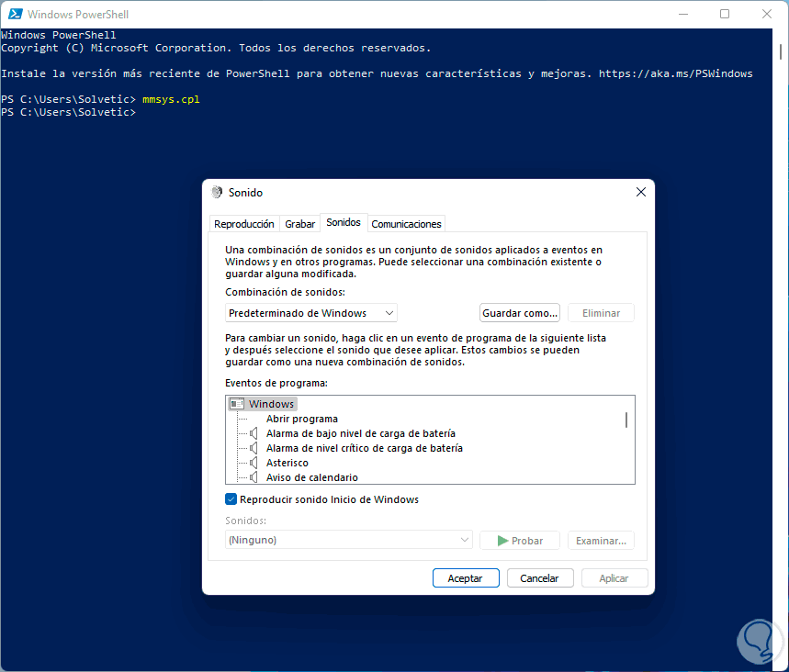Select Alarma de bajo nivel de carga event
This screenshot has width=789, height=672.
(361, 433)
